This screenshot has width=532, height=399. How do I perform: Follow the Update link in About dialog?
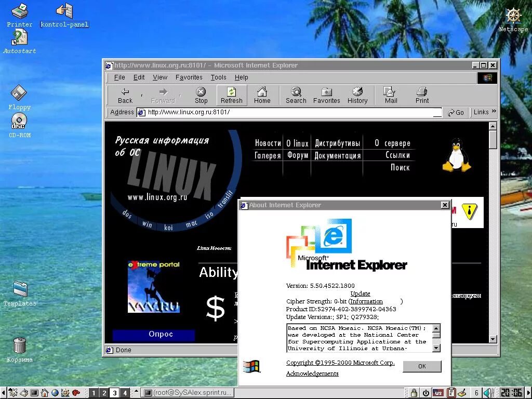point(360,294)
